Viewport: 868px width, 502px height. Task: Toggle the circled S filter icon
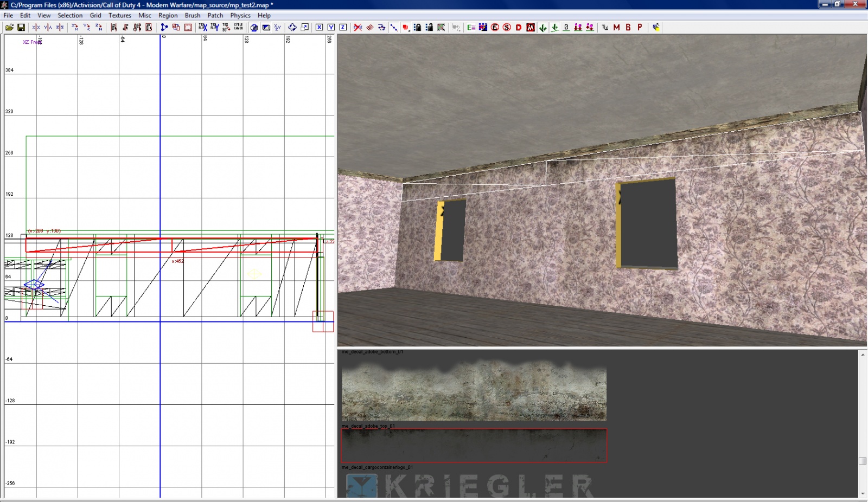507,28
